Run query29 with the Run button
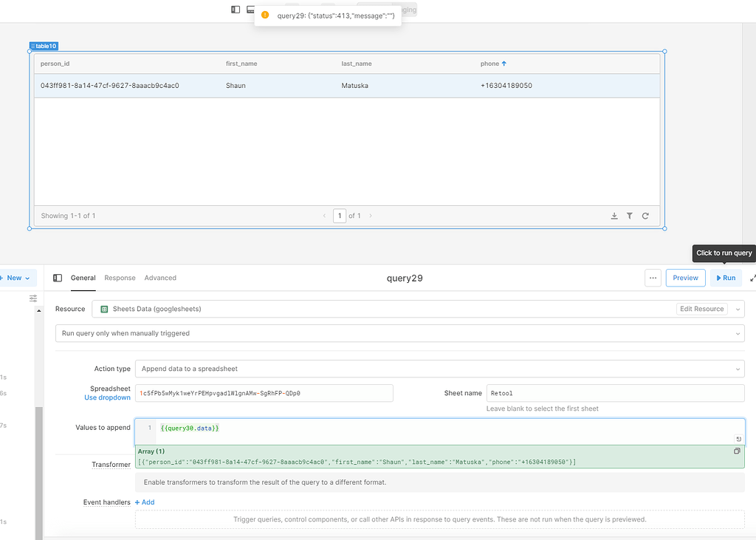This screenshot has height=540, width=756. point(726,278)
